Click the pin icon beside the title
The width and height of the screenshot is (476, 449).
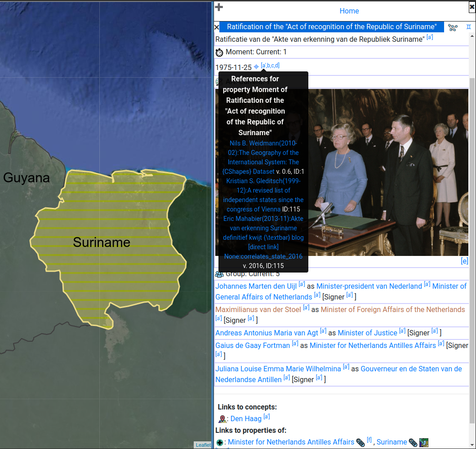click(468, 27)
